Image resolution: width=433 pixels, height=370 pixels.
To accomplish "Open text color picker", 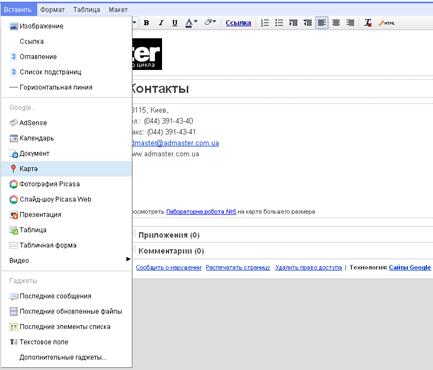I will pos(191,23).
